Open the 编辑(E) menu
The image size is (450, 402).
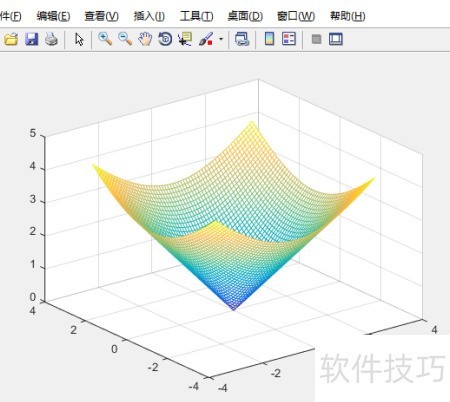click(53, 16)
